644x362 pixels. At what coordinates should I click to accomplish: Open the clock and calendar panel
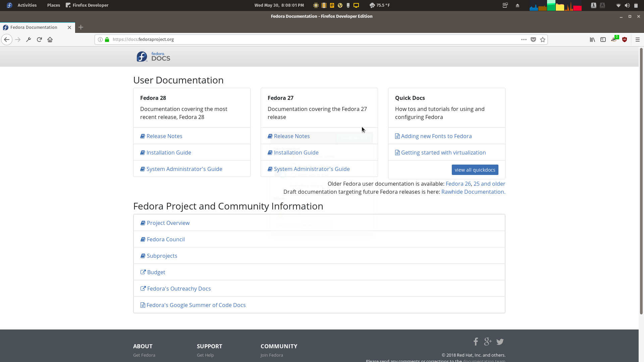point(279,5)
